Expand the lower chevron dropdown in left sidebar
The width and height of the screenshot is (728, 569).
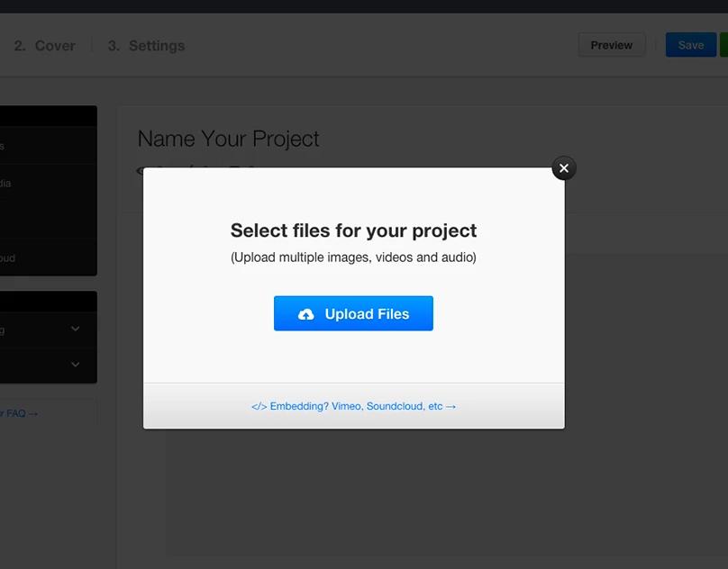(x=75, y=365)
